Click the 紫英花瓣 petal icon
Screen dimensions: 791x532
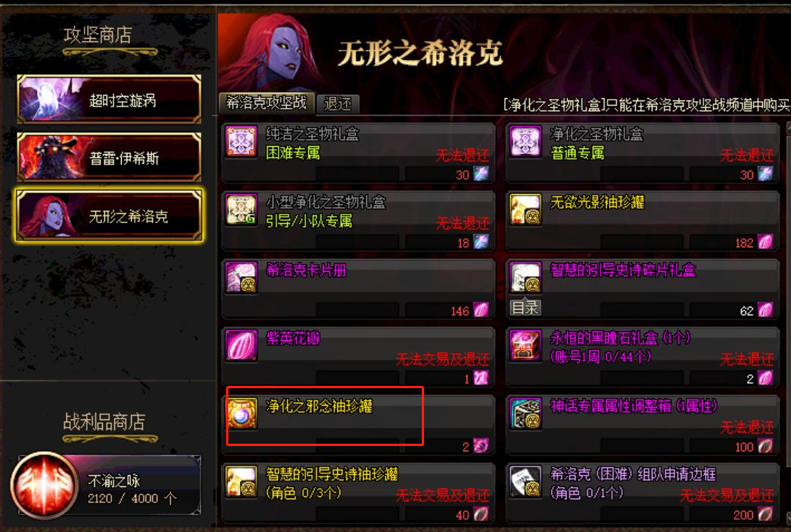[241, 346]
